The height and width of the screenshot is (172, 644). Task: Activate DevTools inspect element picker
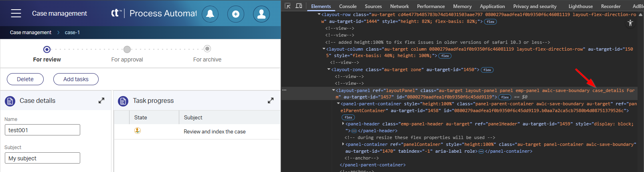point(288,6)
